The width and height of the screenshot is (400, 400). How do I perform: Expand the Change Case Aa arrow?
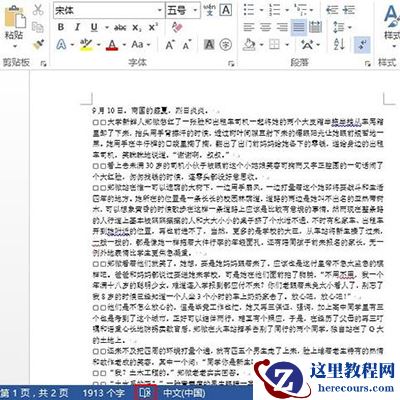point(149,45)
